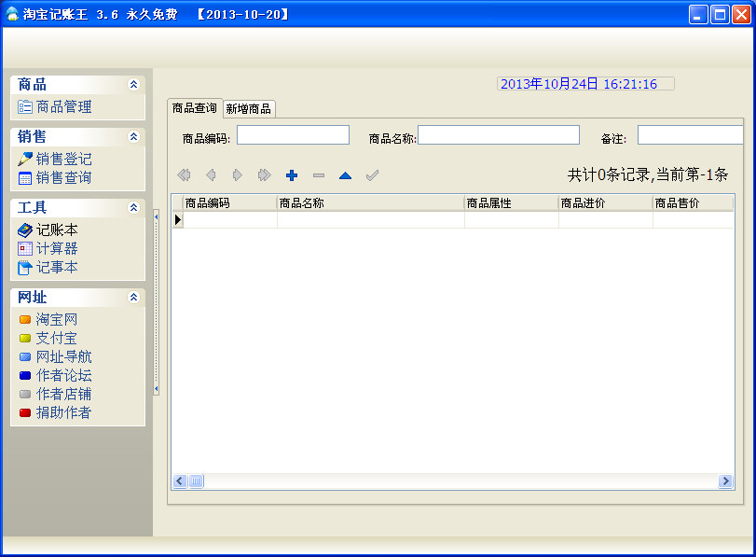Image resolution: width=756 pixels, height=557 pixels.
Task: Go to the first record
Action: 184,174
